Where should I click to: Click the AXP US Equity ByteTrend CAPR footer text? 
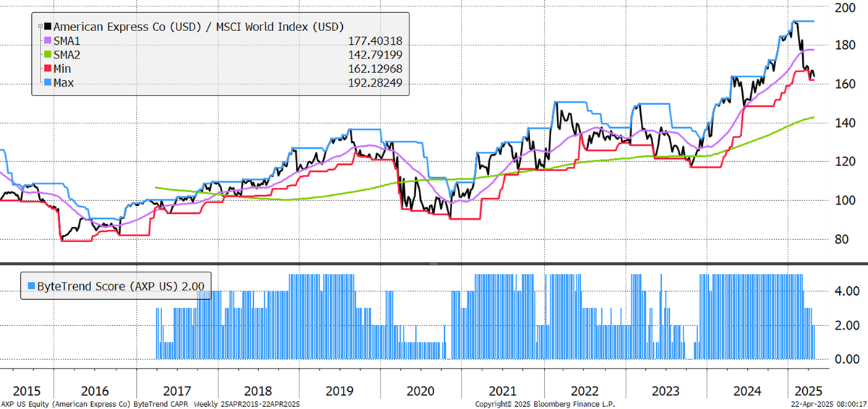tap(150, 404)
